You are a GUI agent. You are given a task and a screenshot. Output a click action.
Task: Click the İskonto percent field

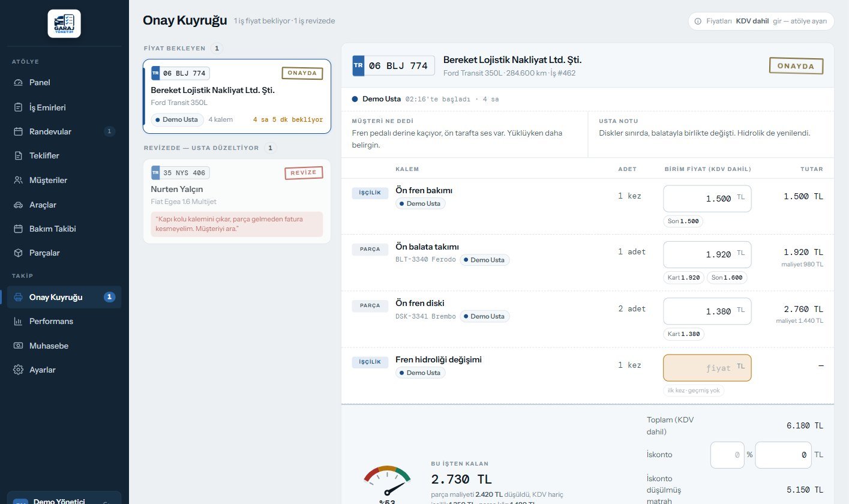click(x=727, y=455)
